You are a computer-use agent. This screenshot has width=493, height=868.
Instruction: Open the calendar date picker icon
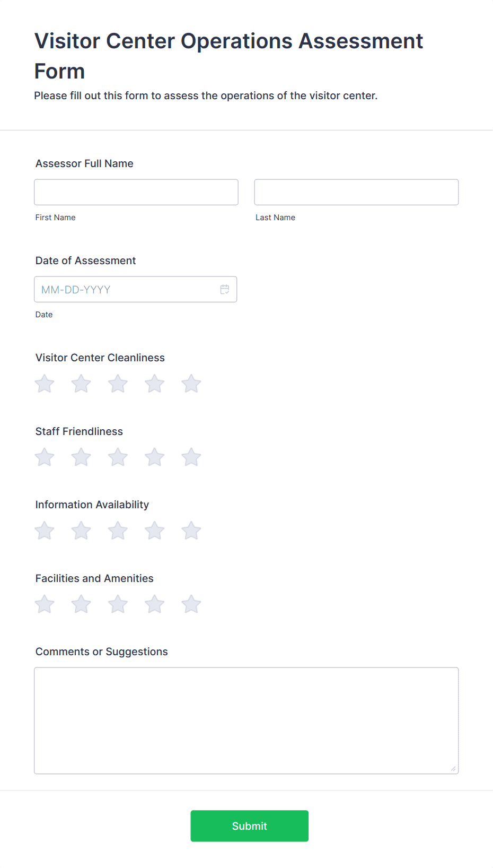coord(225,289)
